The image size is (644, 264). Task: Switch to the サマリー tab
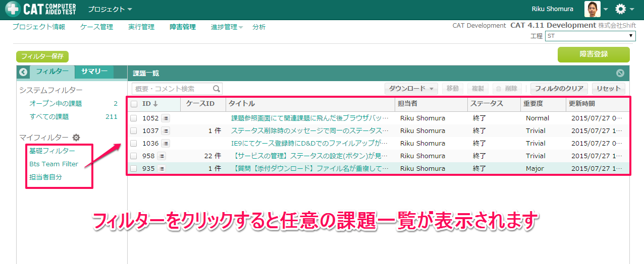[x=94, y=72]
